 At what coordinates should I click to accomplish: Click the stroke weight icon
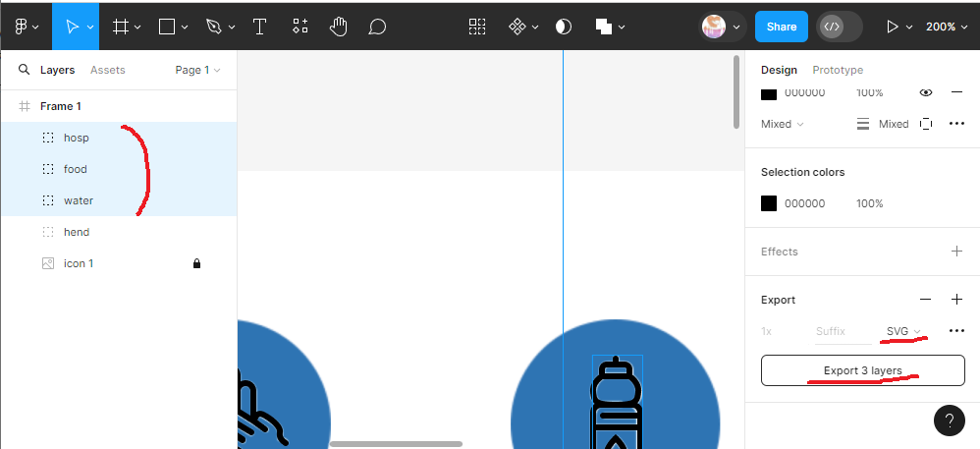tap(863, 124)
